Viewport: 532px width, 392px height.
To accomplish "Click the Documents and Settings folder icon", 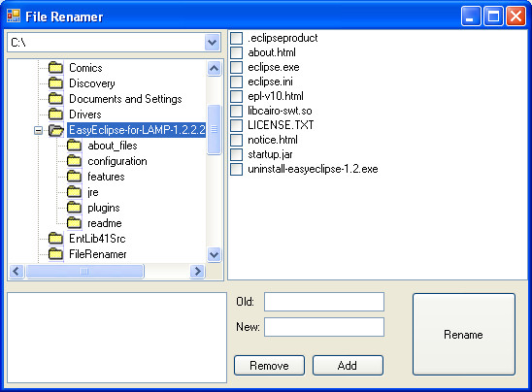I will (55, 99).
